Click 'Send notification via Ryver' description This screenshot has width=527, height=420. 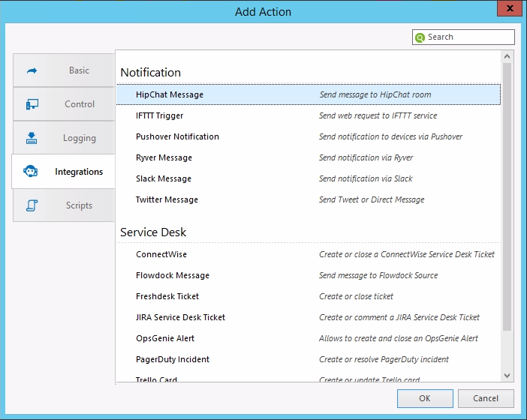click(x=366, y=157)
